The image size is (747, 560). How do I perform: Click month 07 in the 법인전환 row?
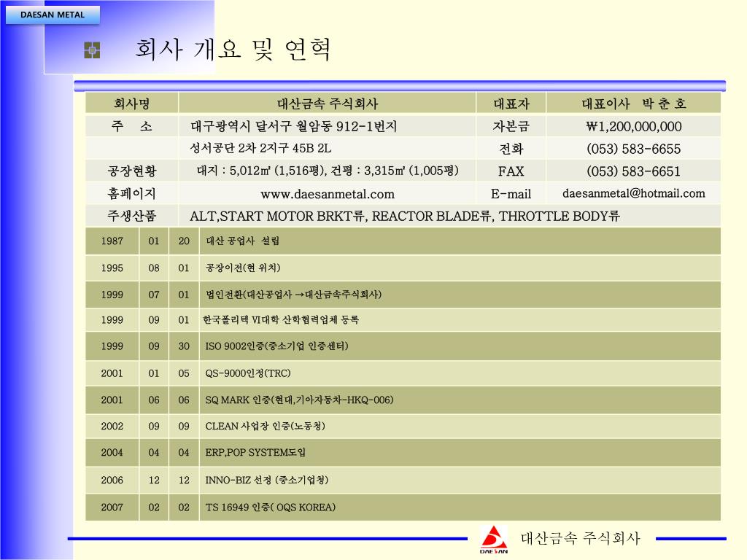tap(154, 295)
